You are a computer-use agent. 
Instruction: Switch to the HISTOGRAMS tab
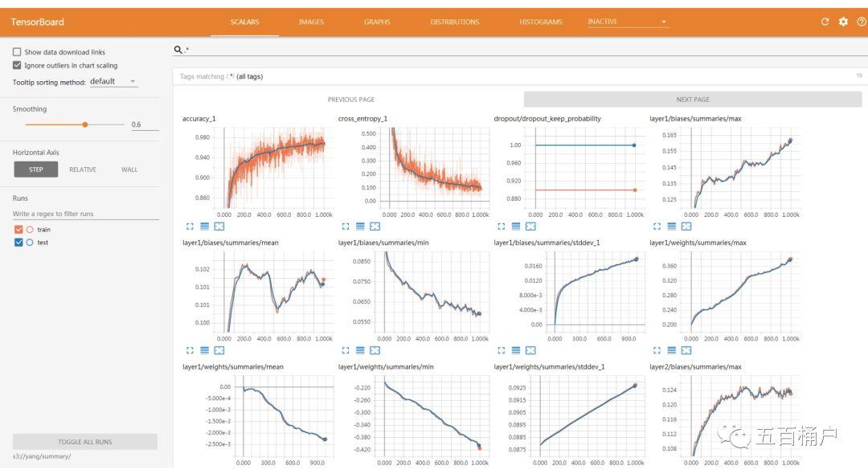(x=541, y=22)
